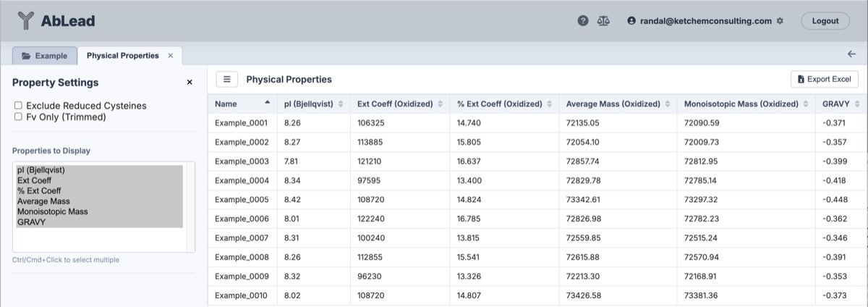Close the Physical Properties tab
Viewport: 868px width, 307px height.
point(171,56)
